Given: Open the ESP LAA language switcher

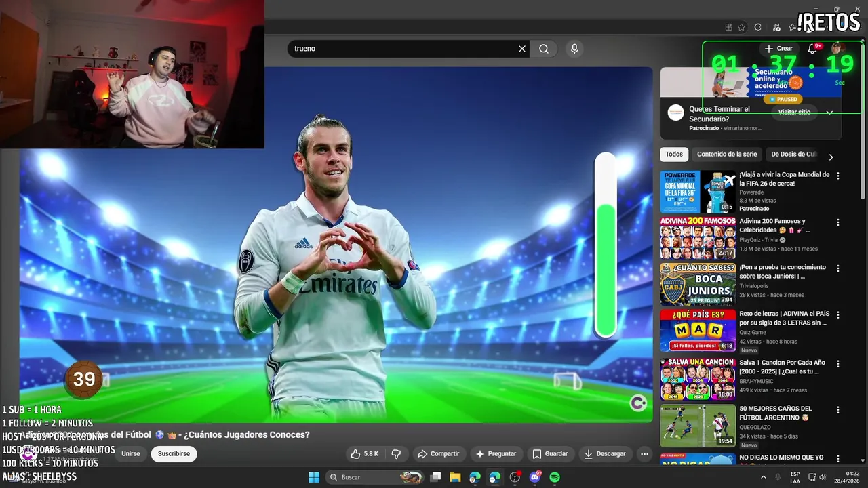Looking at the screenshot, I should (795, 477).
